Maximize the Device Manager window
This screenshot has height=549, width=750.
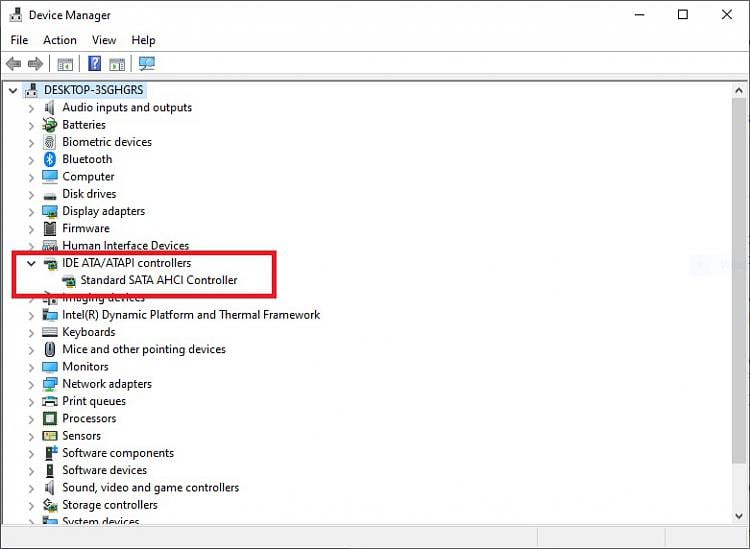[683, 15]
